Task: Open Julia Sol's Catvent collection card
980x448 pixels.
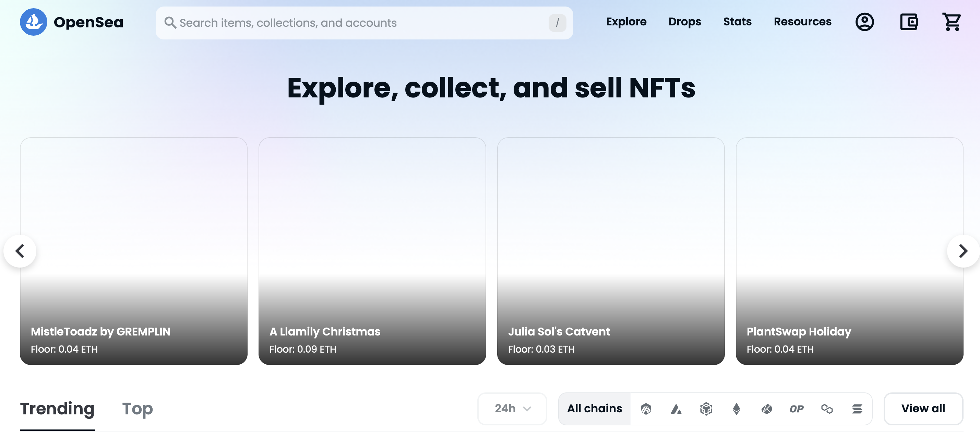Action: tap(611, 251)
